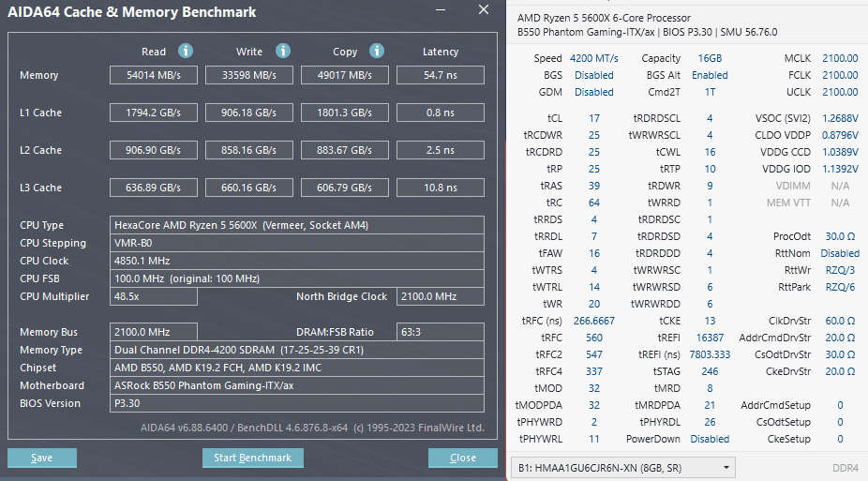Screen dimensions: 868x481
Task: Click MCLK value 2100.00
Action: [840, 58]
